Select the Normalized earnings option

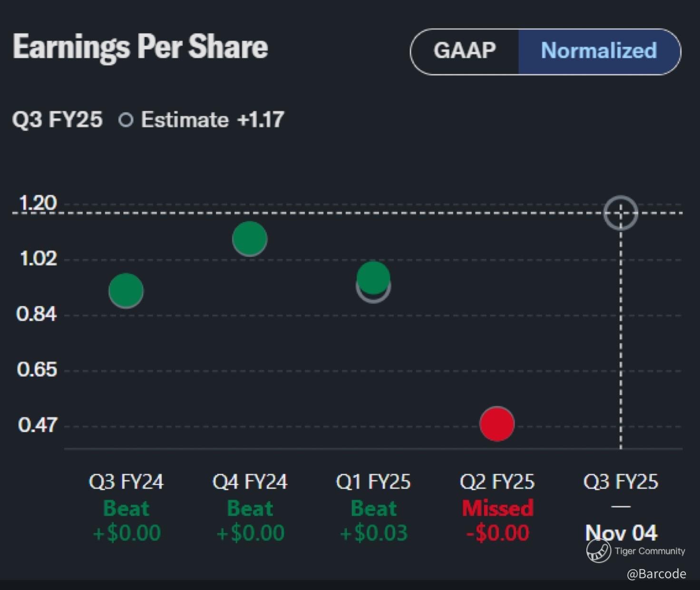pyautogui.click(x=599, y=51)
